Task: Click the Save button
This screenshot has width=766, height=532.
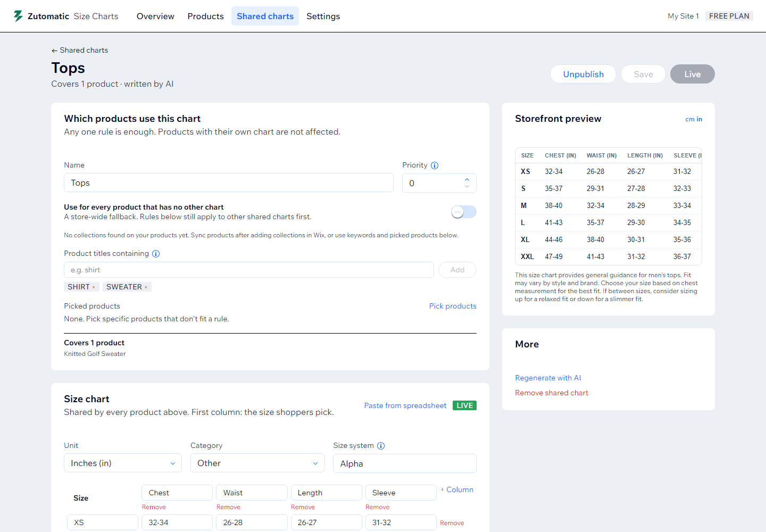Action: click(643, 74)
